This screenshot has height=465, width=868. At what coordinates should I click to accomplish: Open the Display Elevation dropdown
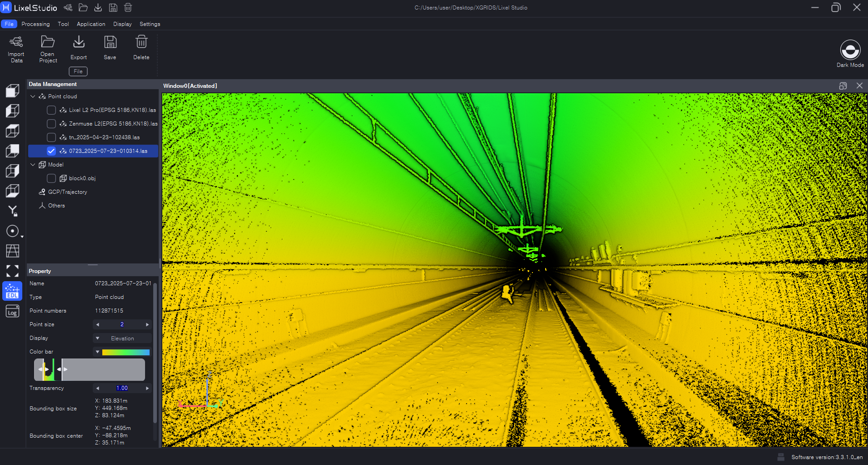(122, 338)
